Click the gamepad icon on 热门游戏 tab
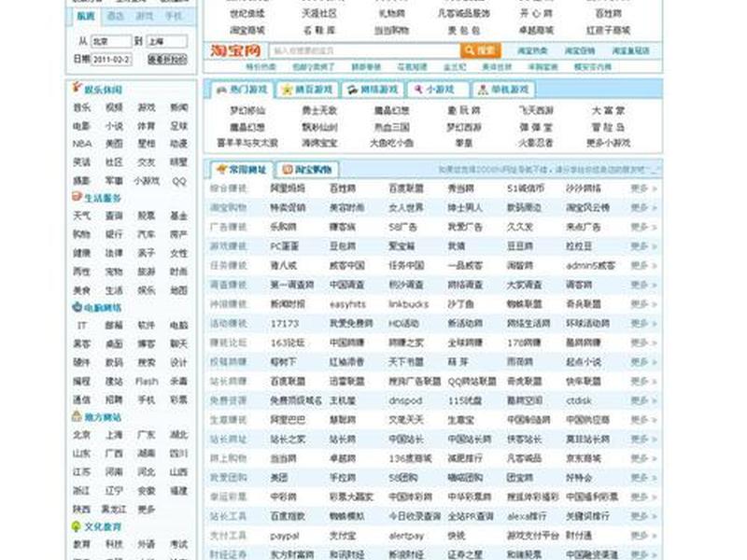The image size is (747, 560). tap(221, 90)
